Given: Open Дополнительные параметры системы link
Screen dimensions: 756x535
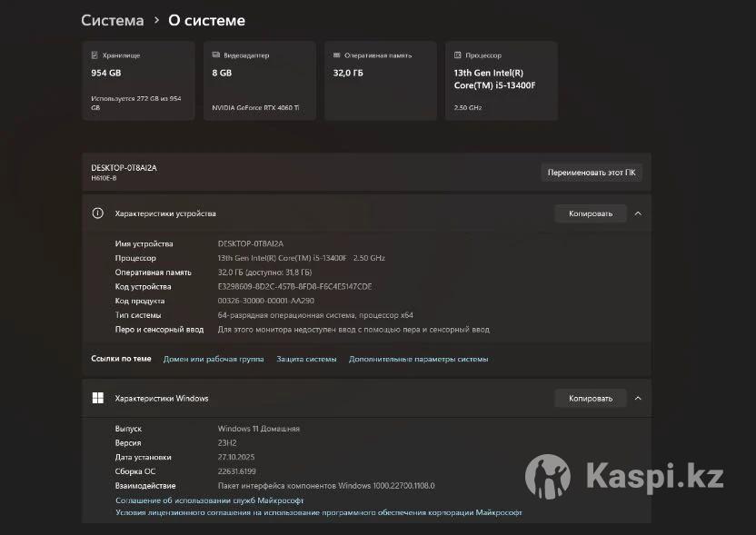Looking at the screenshot, I should (x=418, y=359).
